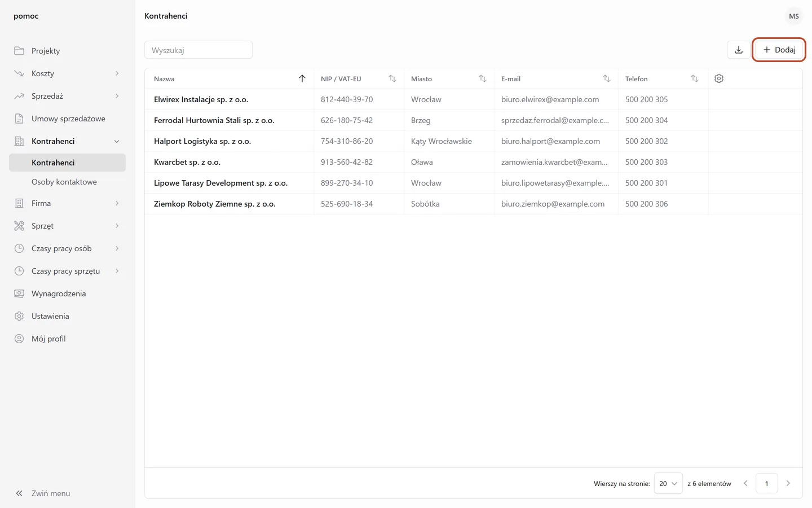Screen dimensions: 812x508
Task: Click the Projekty folder icon
Action: [x=19, y=51]
